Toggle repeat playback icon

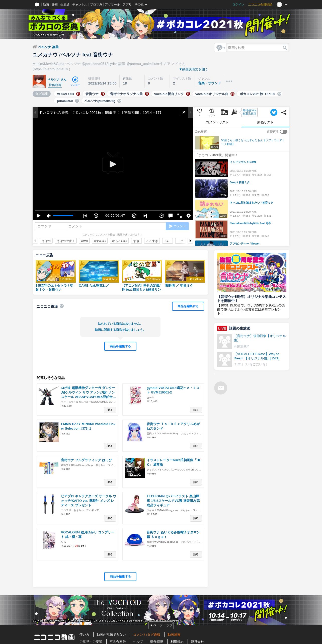[162, 216]
